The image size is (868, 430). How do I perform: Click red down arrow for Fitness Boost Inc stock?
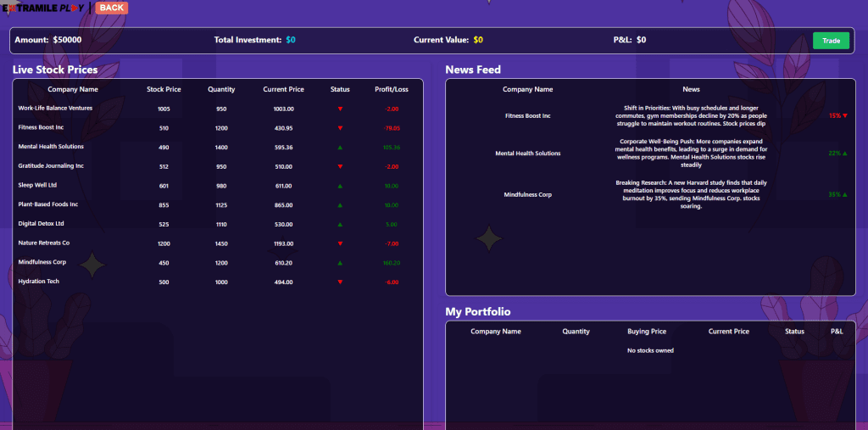coord(340,128)
